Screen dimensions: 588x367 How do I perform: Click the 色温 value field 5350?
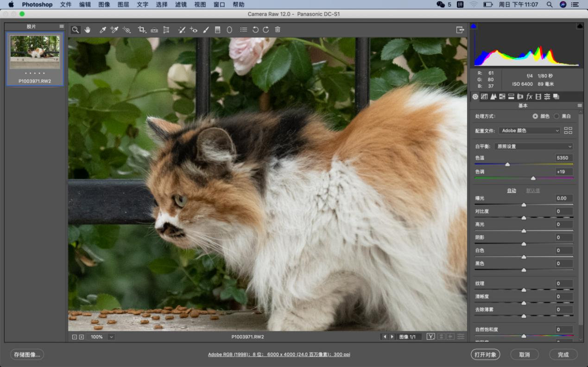tap(564, 158)
